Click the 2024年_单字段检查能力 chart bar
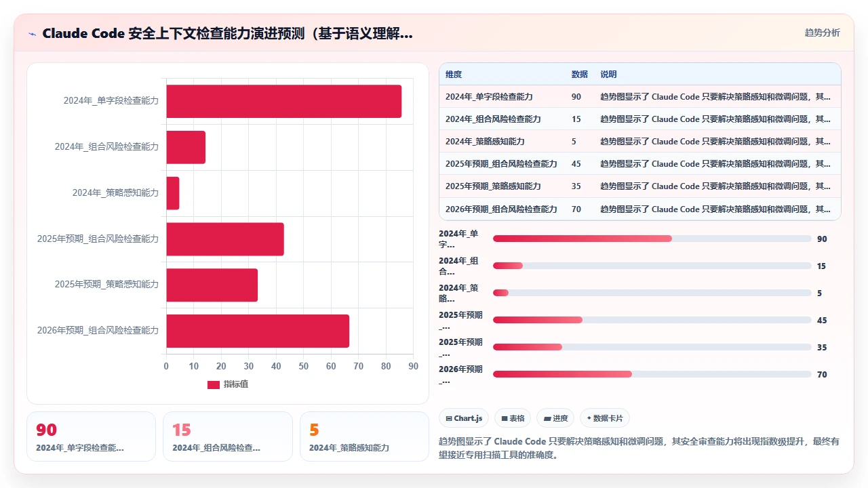Screen dimensions: 868x488 283,101
